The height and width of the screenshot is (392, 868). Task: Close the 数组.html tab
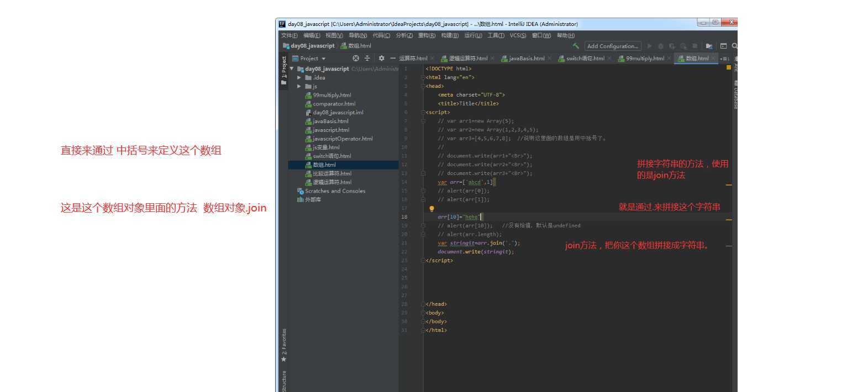[x=713, y=58]
